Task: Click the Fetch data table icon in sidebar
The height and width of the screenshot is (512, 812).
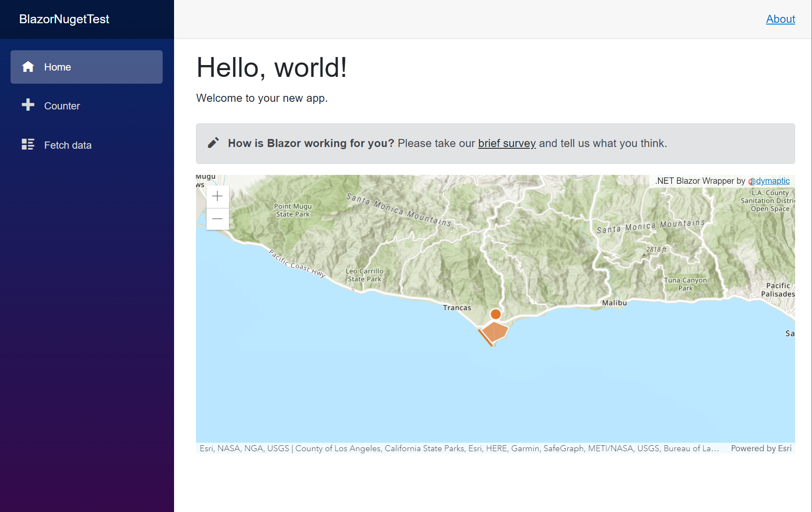Action: point(28,144)
